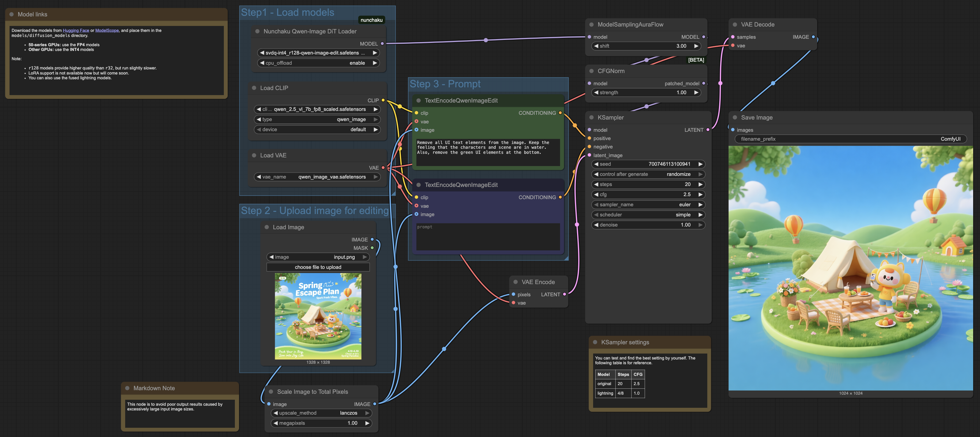Screen dimensions: 980x437
Task: Click the KSampler LATENT output connector
Action: coord(707,130)
